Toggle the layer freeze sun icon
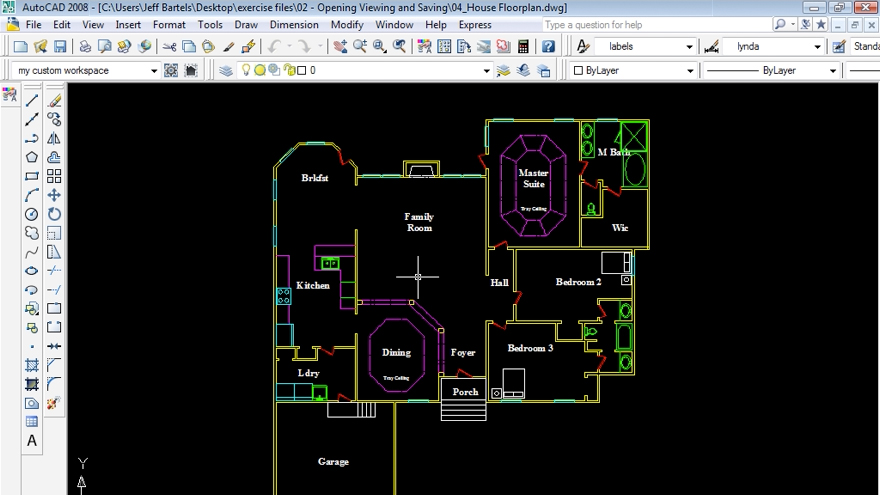 tap(260, 71)
